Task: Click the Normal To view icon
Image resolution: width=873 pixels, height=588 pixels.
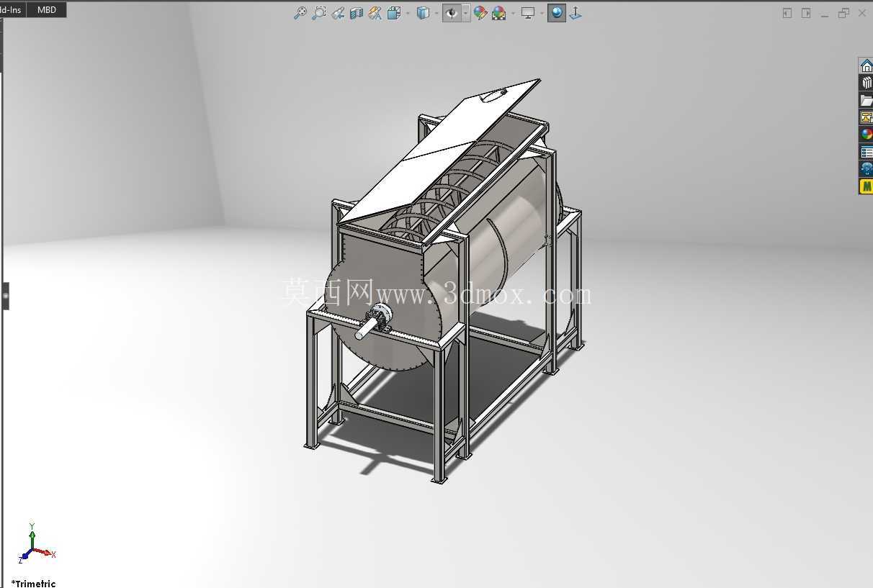Action: (576, 13)
